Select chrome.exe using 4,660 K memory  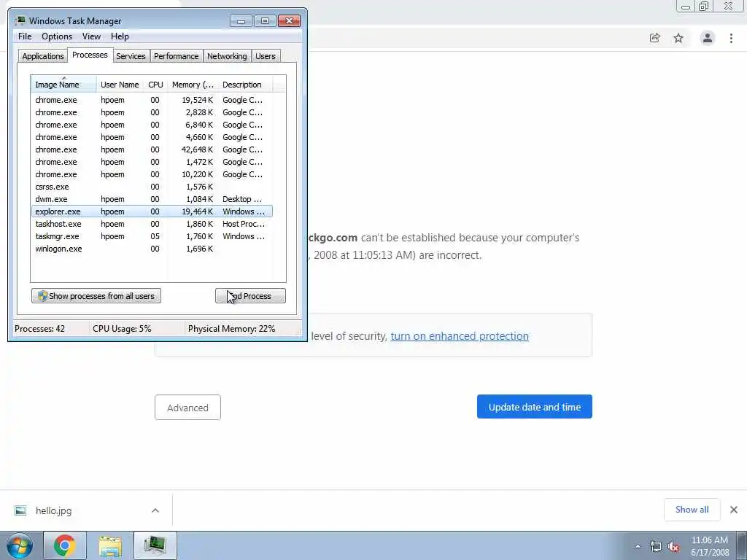tap(152, 137)
